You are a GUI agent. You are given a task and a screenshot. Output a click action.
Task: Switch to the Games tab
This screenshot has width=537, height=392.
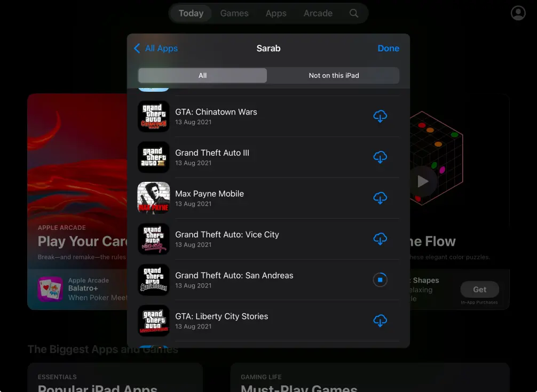pos(234,13)
